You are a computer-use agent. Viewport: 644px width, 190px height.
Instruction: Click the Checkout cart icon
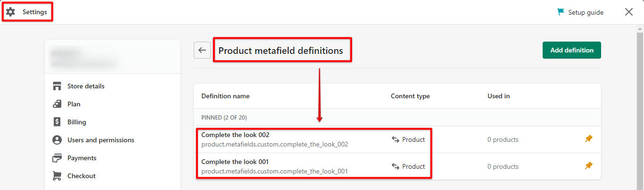pyautogui.click(x=57, y=176)
